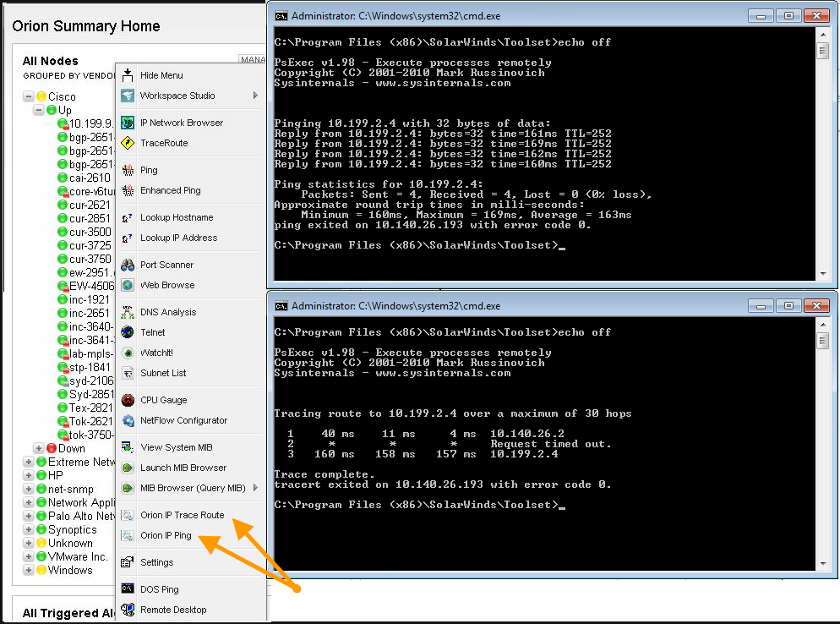Choose Orion IP Ping menu entry
840x624 pixels.
(166, 535)
